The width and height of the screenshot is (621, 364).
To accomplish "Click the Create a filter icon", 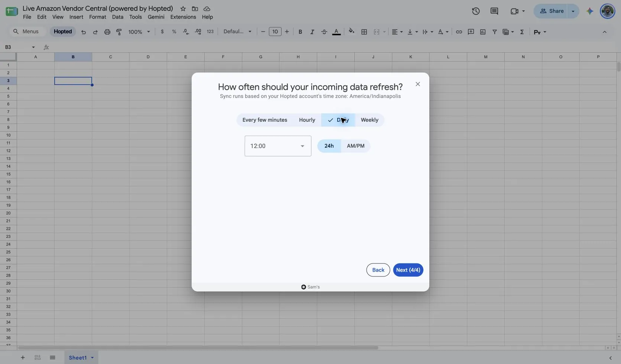I will pyautogui.click(x=495, y=32).
